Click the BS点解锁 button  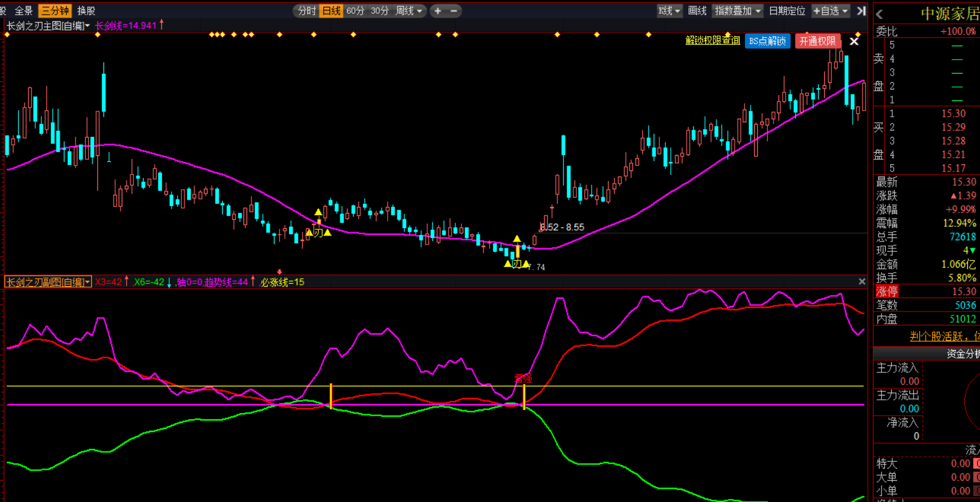tap(767, 41)
